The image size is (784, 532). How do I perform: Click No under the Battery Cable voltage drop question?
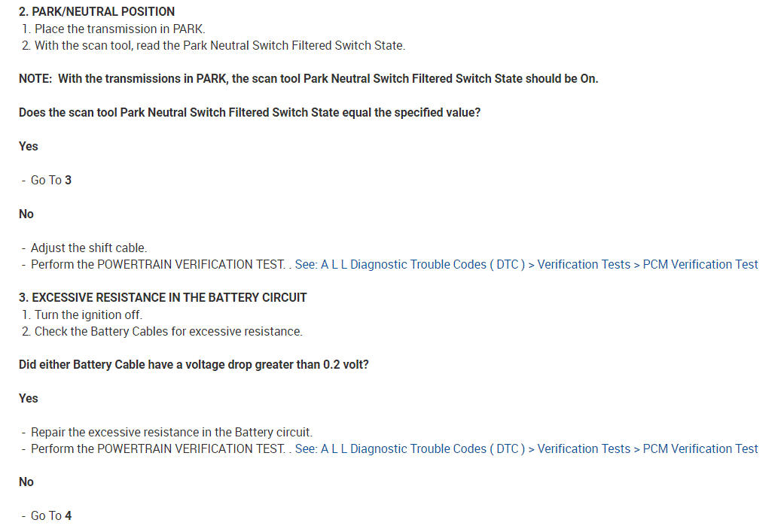(x=26, y=482)
